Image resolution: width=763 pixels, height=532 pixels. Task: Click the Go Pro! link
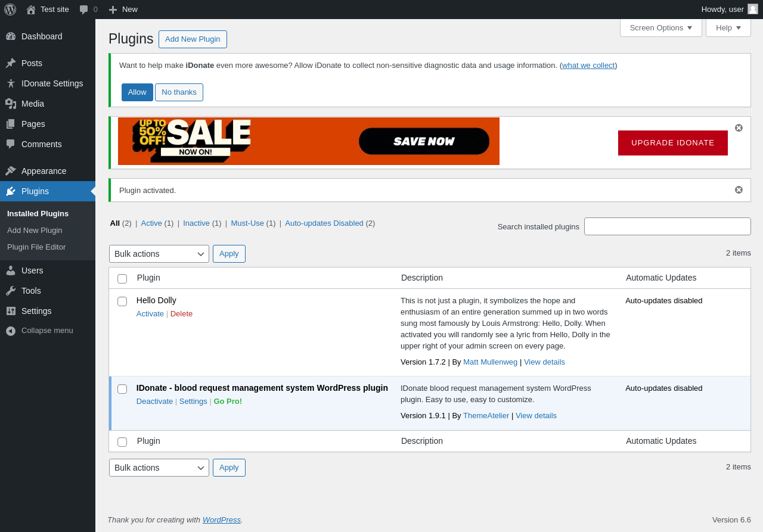click(x=228, y=402)
